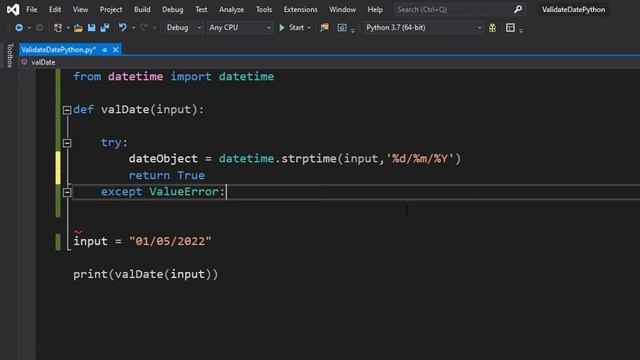Navigate backward with the back arrow icon
Image resolution: width=640 pixels, height=360 pixels.
(19, 28)
